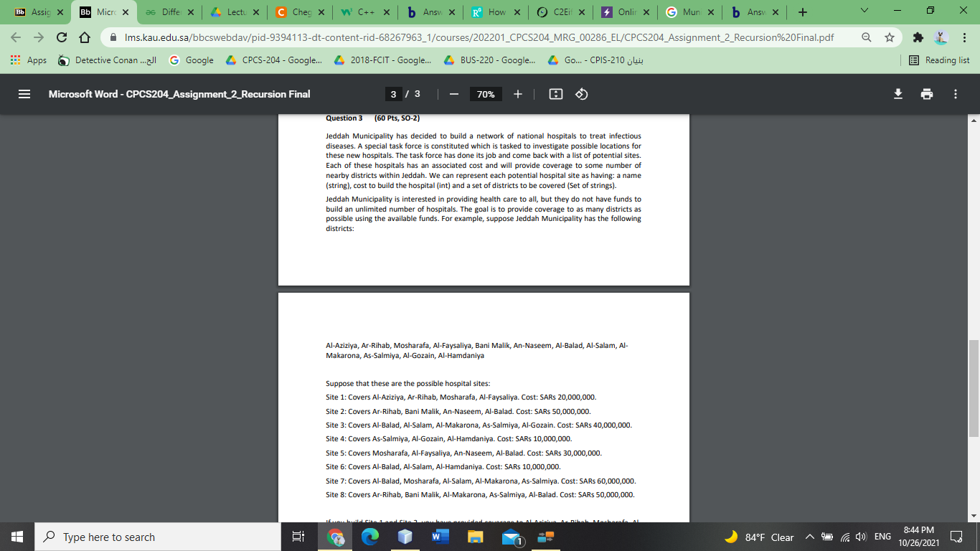Switch the ENG input language
980x551 pixels.
[882, 537]
